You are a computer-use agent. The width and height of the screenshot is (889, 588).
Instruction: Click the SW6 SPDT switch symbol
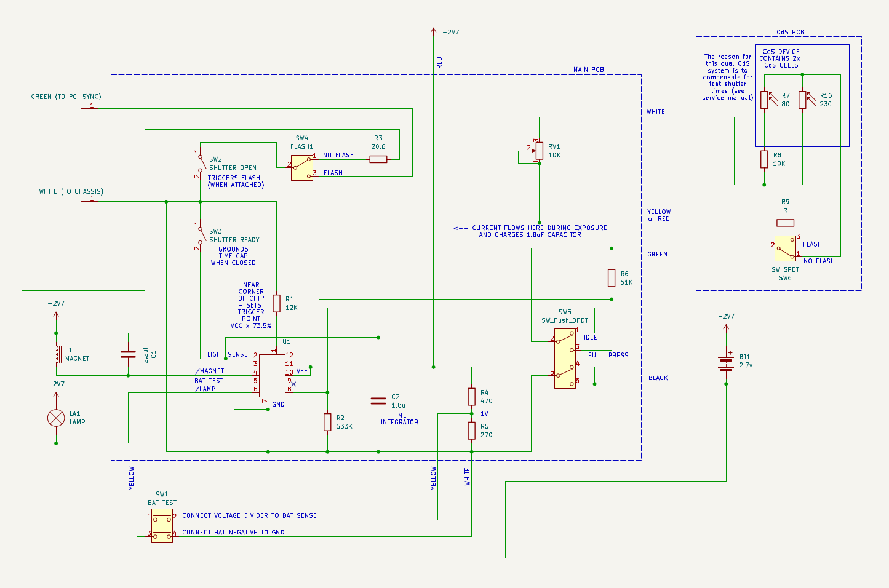tap(785, 248)
